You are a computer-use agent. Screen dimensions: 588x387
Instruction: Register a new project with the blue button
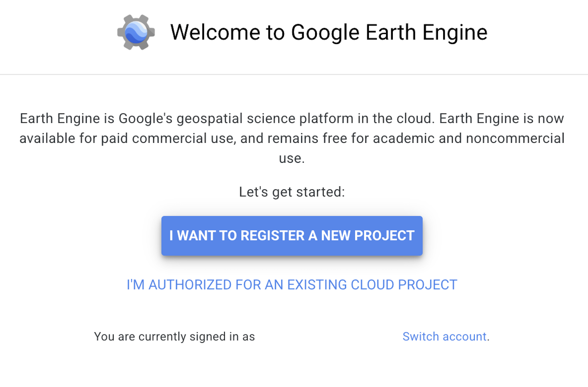(x=292, y=236)
